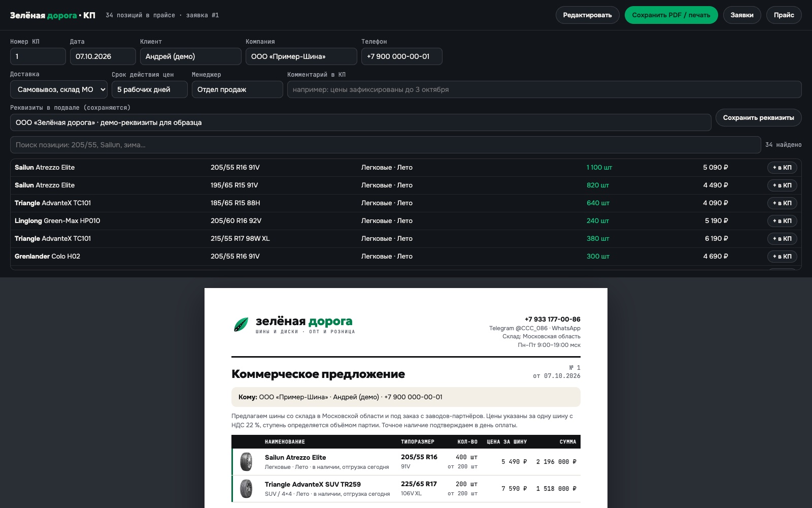Add Triangle AdvanteX TC101 215/55 R17 to КП
This screenshot has width=812, height=508.
click(x=782, y=239)
